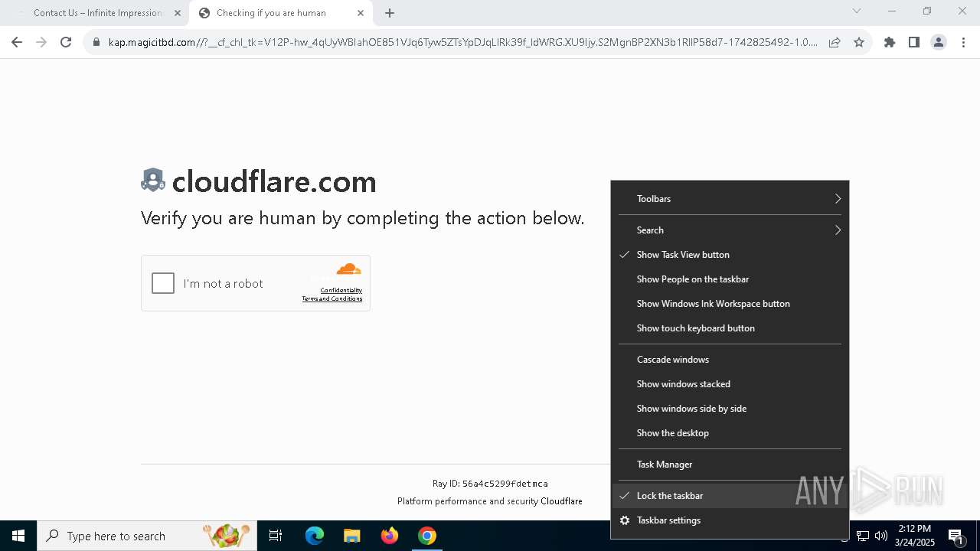
Task: Open the notification center icon
Action: pyautogui.click(x=955, y=536)
